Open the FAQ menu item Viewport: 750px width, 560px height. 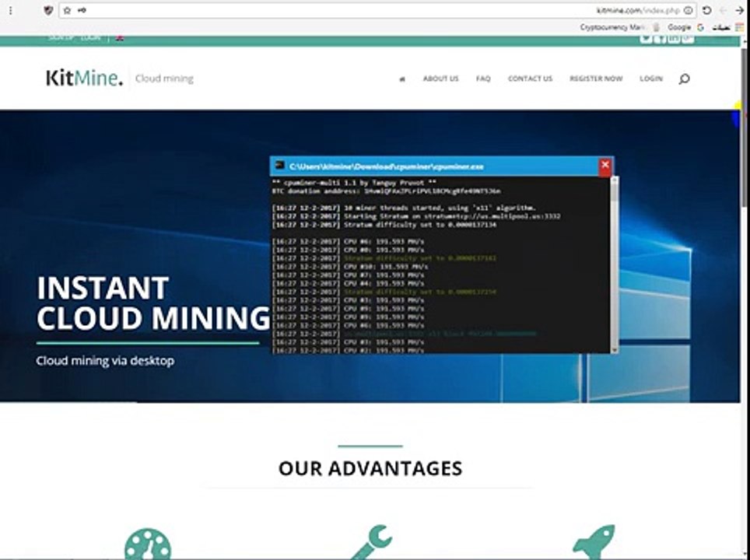483,79
